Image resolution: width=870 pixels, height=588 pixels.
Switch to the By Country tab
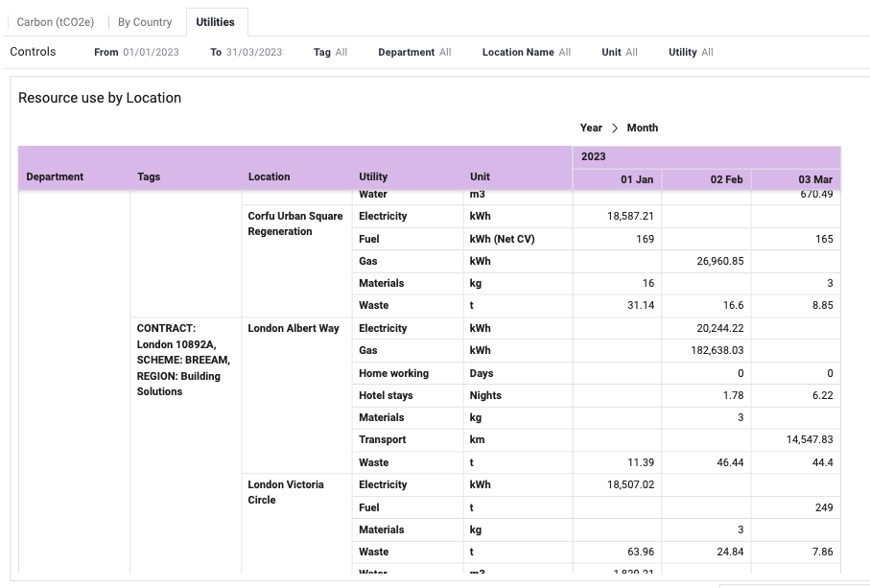pos(145,22)
